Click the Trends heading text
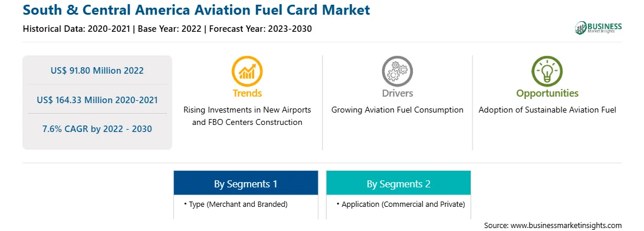Screen dimensions: 644x231 [x=247, y=93]
